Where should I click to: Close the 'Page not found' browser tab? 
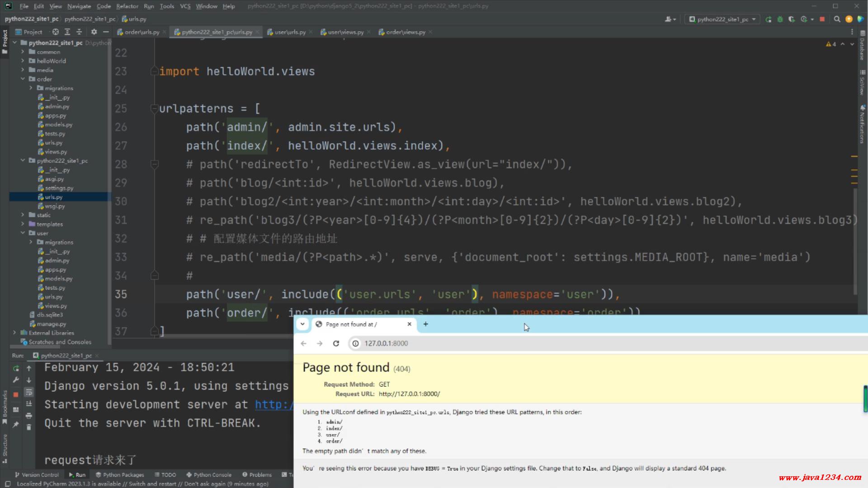(x=409, y=324)
